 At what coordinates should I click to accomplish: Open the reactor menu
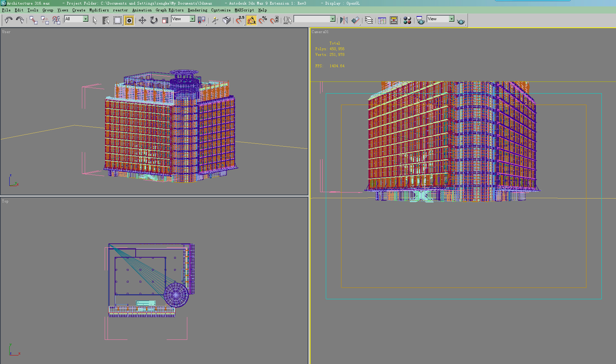pos(120,10)
